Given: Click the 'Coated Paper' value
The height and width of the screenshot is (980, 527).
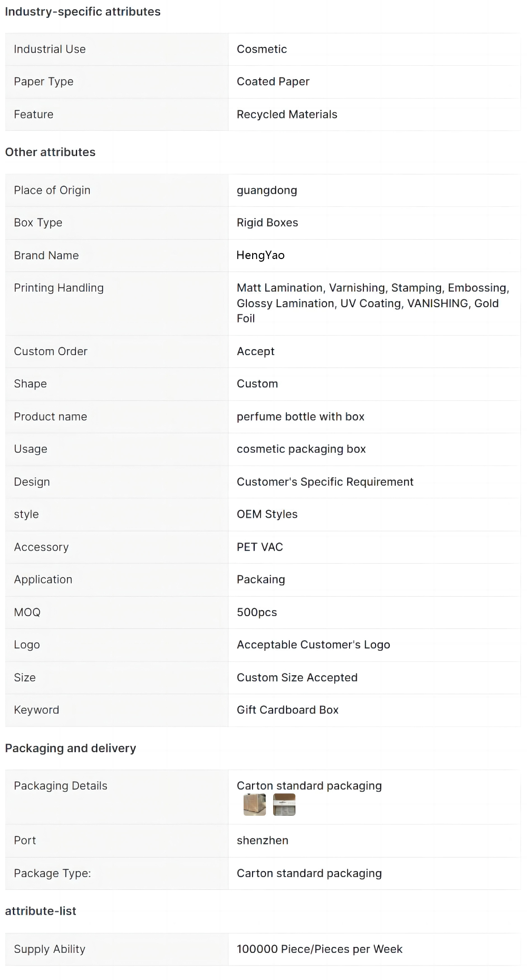Looking at the screenshot, I should click(273, 81).
